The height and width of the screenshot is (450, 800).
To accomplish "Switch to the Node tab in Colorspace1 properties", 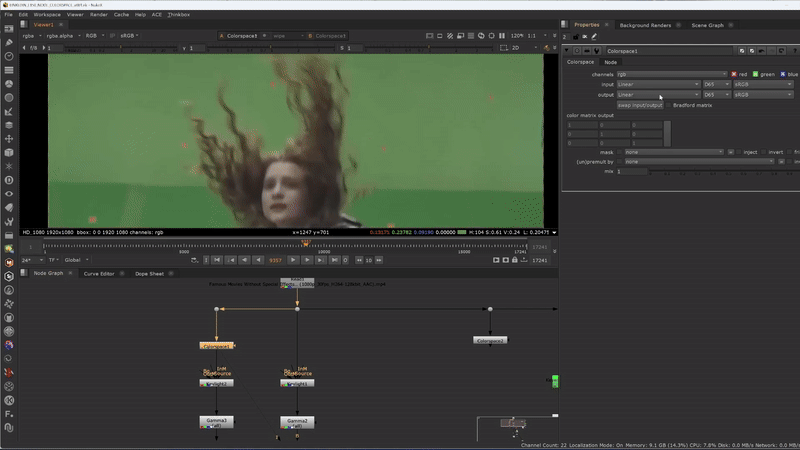I will [x=610, y=62].
